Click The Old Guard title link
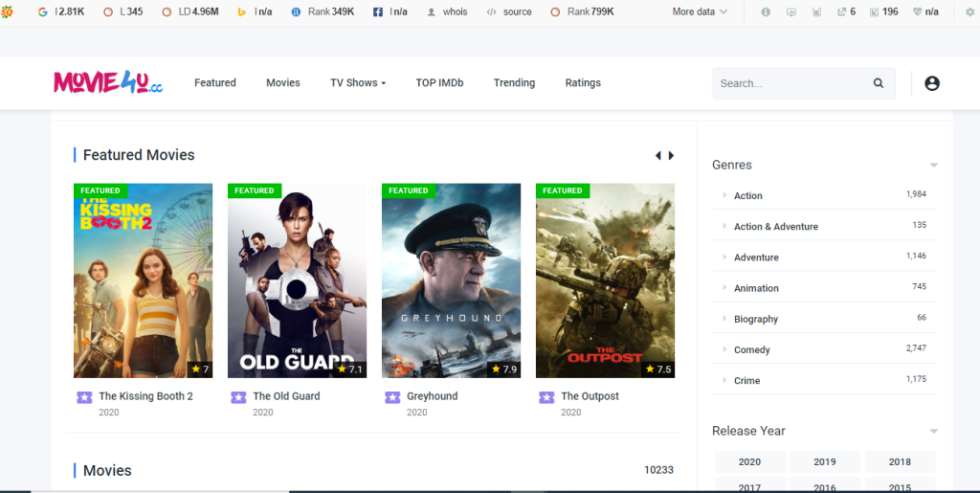This screenshot has width=980, height=493. pos(286,396)
